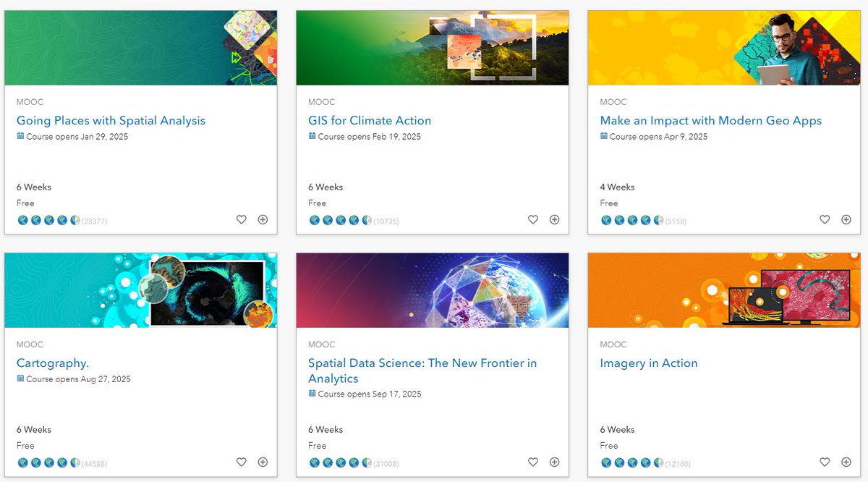Open Make an Impact with Modern Geo Apps
This screenshot has height=482, width=868.
click(x=711, y=121)
